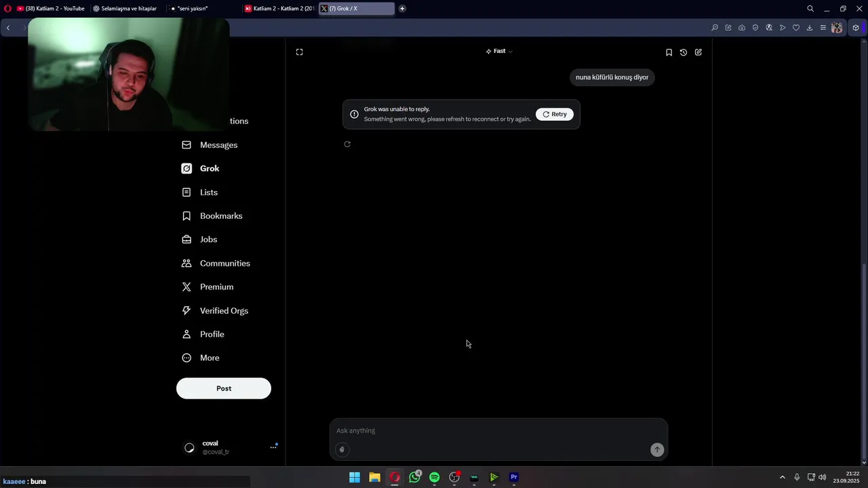
Task: Start a new Grok chat
Action: point(698,52)
